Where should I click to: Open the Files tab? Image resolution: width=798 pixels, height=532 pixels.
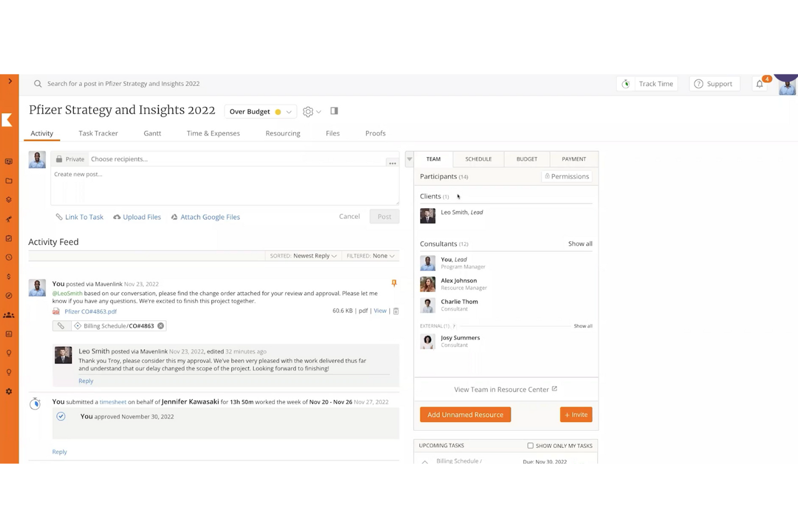(333, 133)
